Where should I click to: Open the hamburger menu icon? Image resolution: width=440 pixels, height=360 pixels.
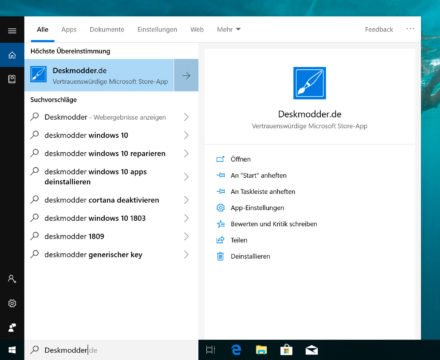(x=12, y=31)
